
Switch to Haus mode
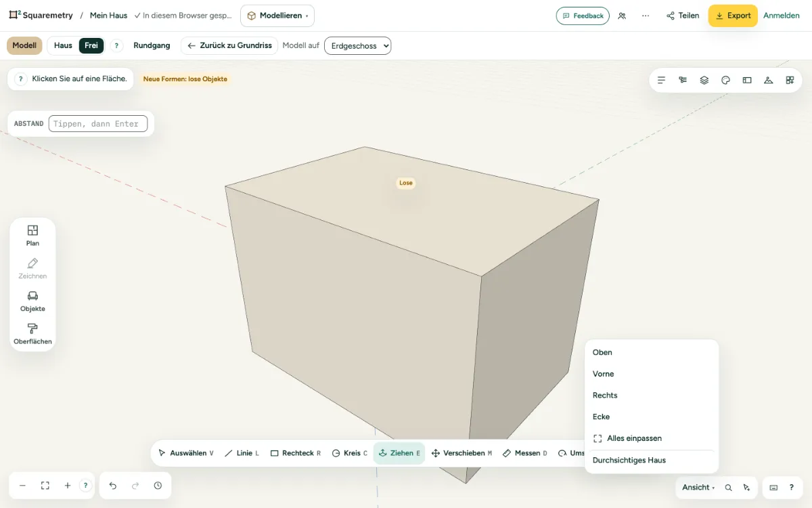pos(63,45)
